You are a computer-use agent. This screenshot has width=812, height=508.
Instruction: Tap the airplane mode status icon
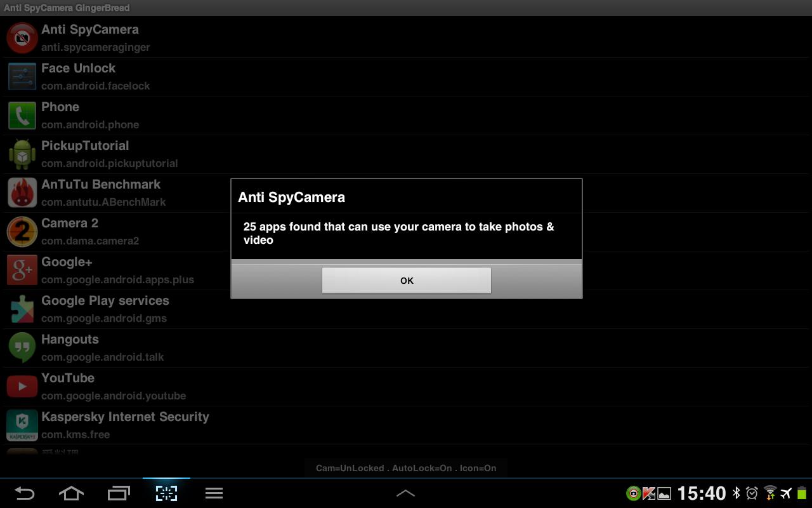(x=787, y=493)
